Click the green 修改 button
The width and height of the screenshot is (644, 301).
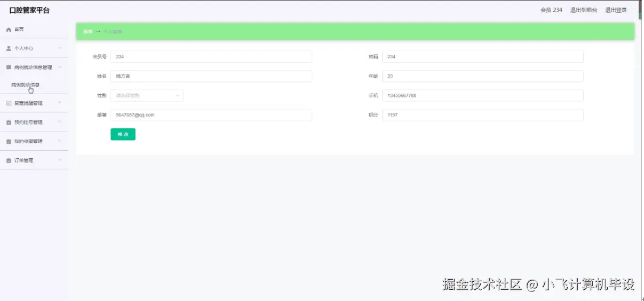click(123, 134)
